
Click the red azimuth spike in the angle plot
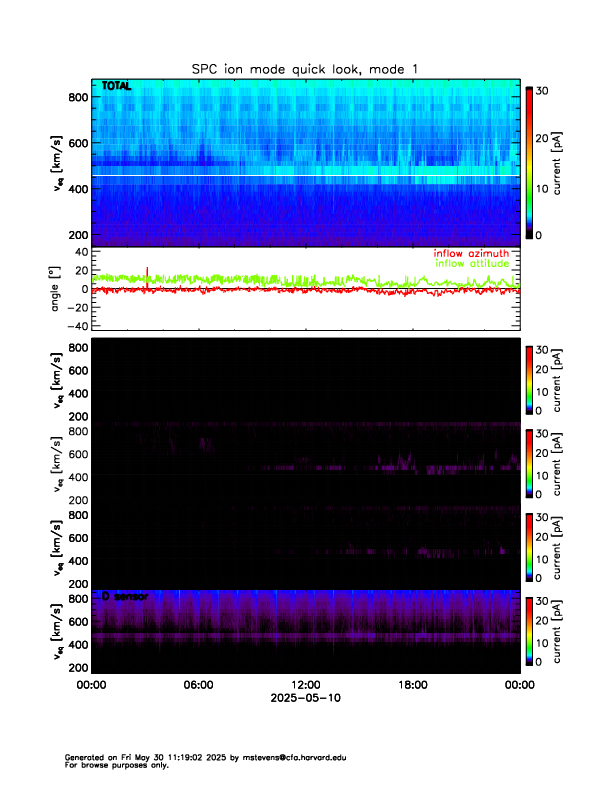(147, 273)
